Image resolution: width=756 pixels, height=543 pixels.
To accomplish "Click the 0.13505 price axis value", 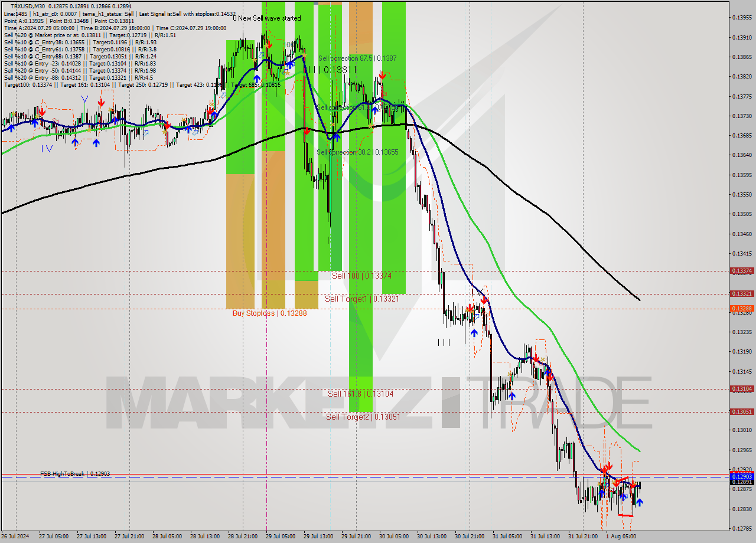I will (742, 214).
